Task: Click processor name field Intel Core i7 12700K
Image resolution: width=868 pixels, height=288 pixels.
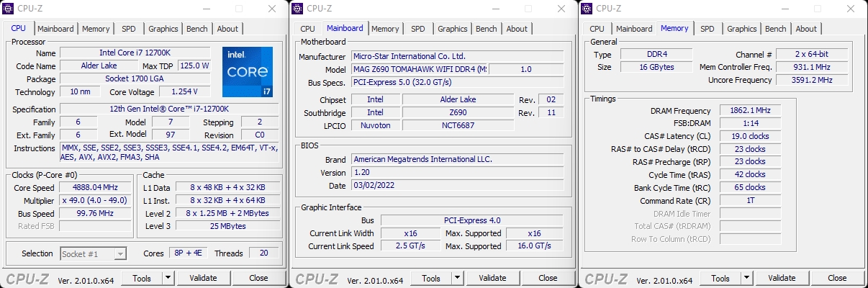Action: tap(135, 53)
